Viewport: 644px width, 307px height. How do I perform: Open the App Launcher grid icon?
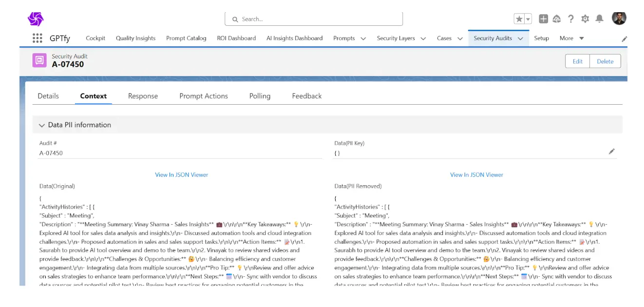pos(37,38)
